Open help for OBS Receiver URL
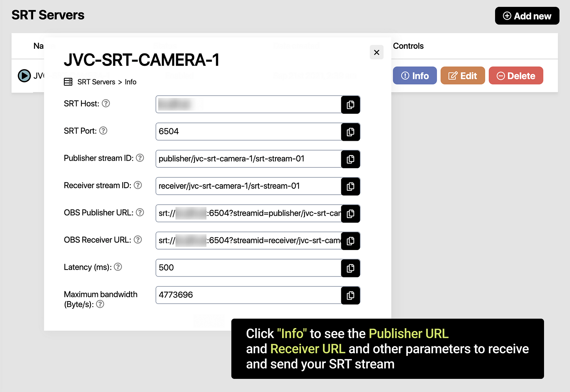The height and width of the screenshot is (392, 570). [x=138, y=239]
